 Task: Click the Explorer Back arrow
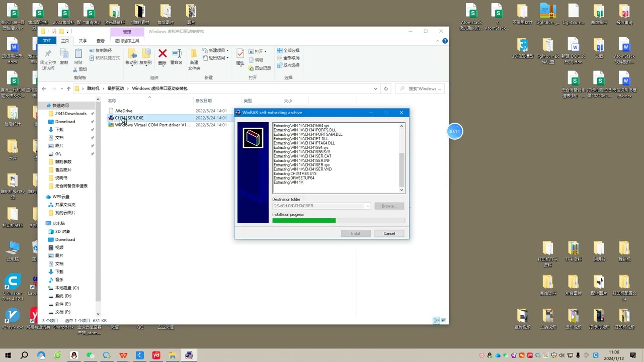point(44,88)
